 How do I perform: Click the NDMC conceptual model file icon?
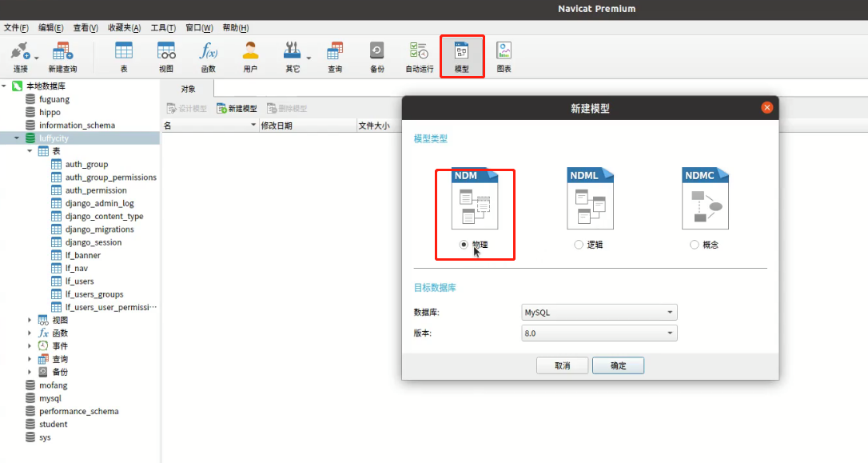705,198
